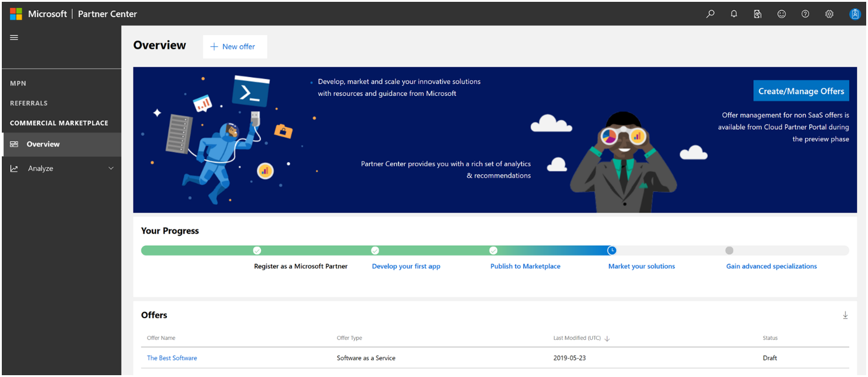The height and width of the screenshot is (377, 868).
Task: Open the Referrals section
Action: (x=29, y=103)
